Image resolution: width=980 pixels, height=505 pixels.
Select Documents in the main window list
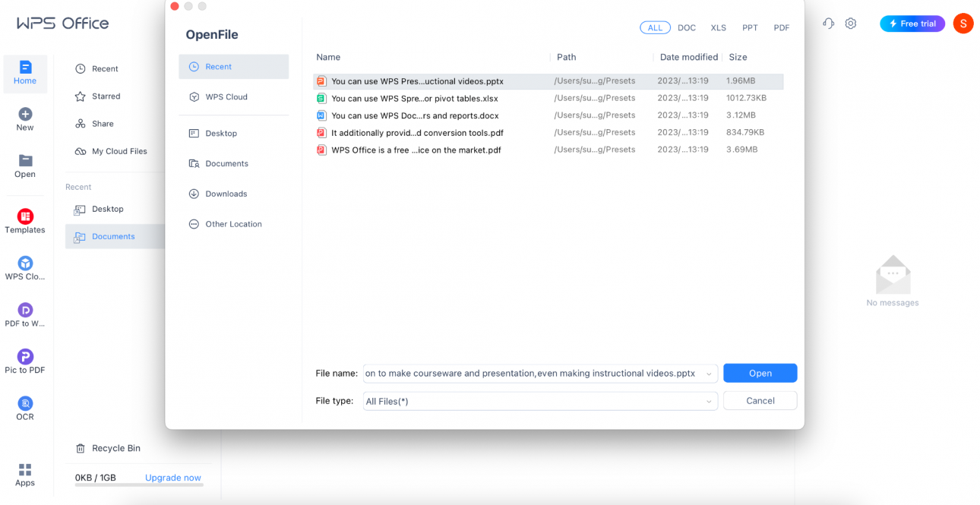click(x=115, y=236)
